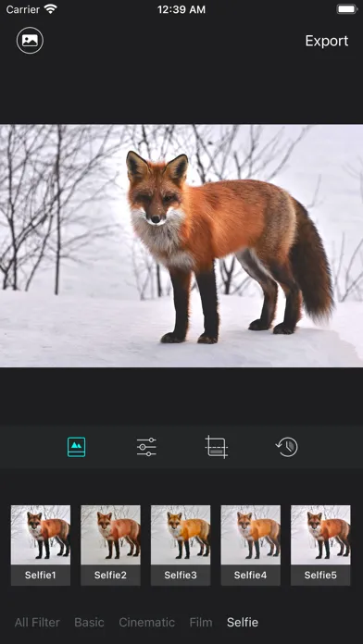Tap the battery indicator icon
Viewport: 363px width, 644px height.
click(347, 9)
